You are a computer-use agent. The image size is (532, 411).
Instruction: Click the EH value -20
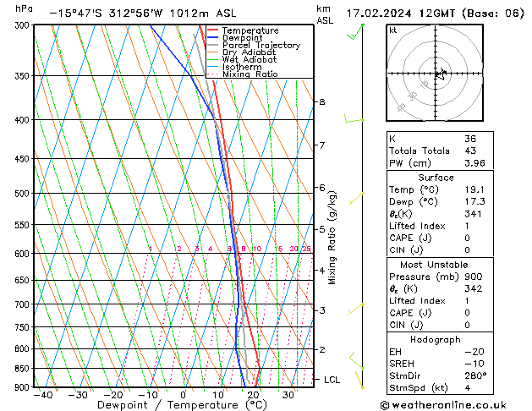[474, 352]
